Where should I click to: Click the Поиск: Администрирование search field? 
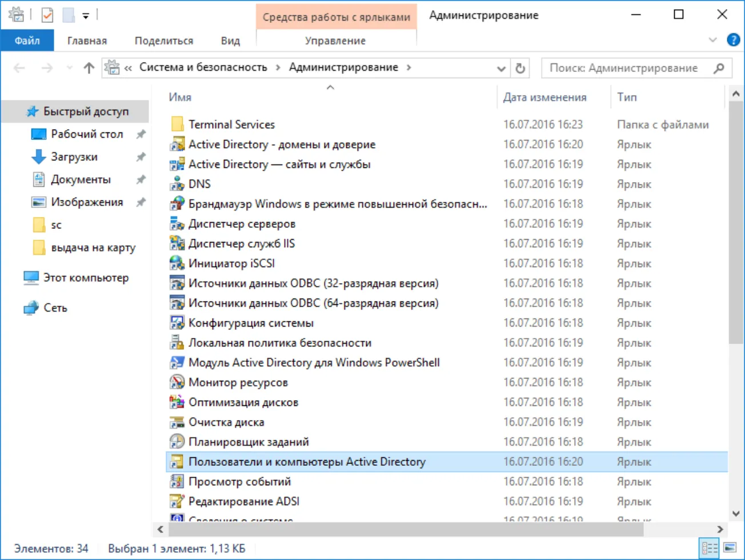636,68
